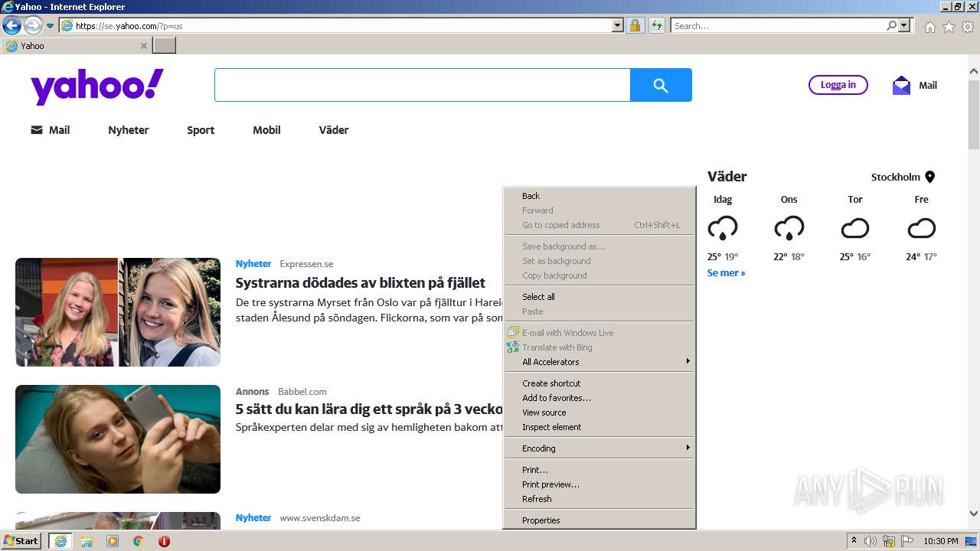Viewport: 980px width, 551px height.
Task: Click the Windows Start button
Action: click(21, 541)
